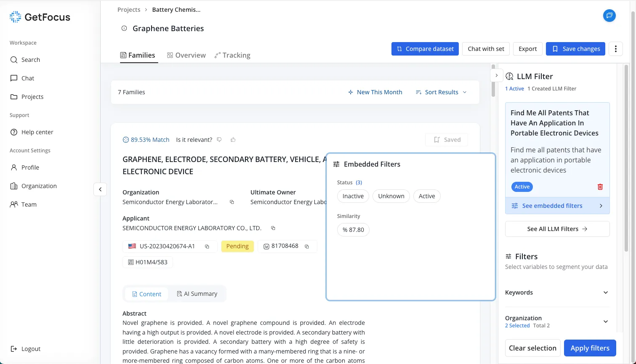Click Compare dataset button
The width and height of the screenshot is (636, 364).
pyautogui.click(x=425, y=49)
